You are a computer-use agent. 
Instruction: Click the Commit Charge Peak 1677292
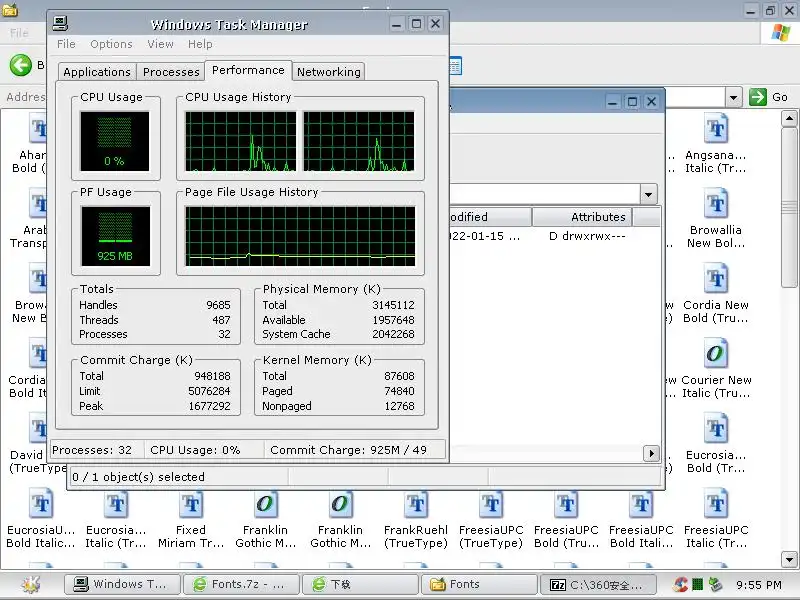pyautogui.click(x=209, y=406)
